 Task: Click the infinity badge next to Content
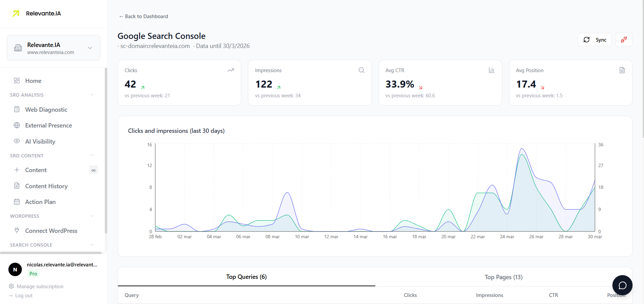(93, 170)
